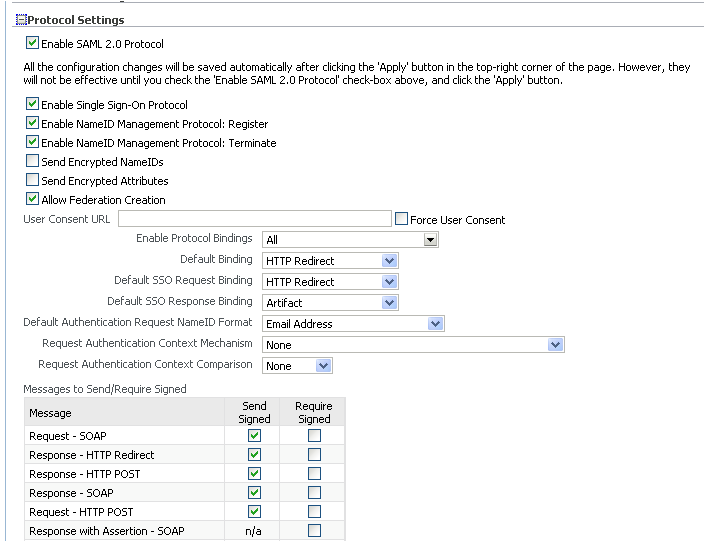This screenshot has height=541, width=704.
Task: Open Default SSO Request Binding dropdown
Action: point(330,282)
